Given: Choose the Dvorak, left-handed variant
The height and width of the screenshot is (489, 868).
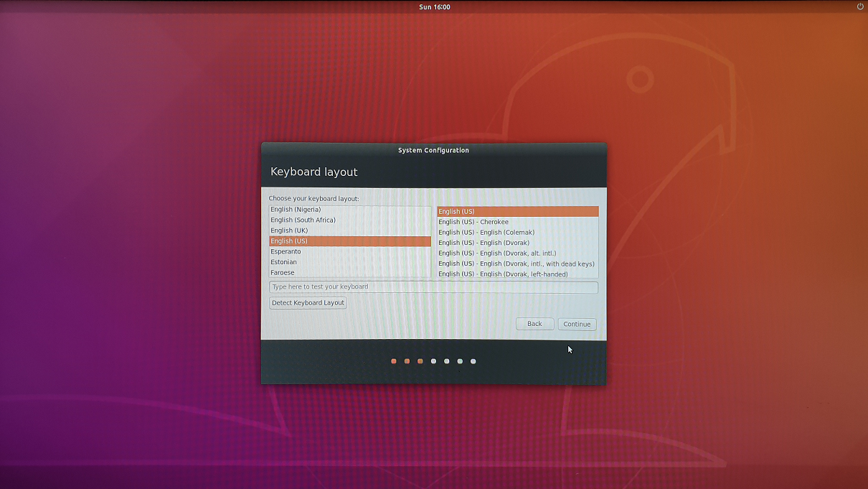Looking at the screenshot, I should [517, 274].
